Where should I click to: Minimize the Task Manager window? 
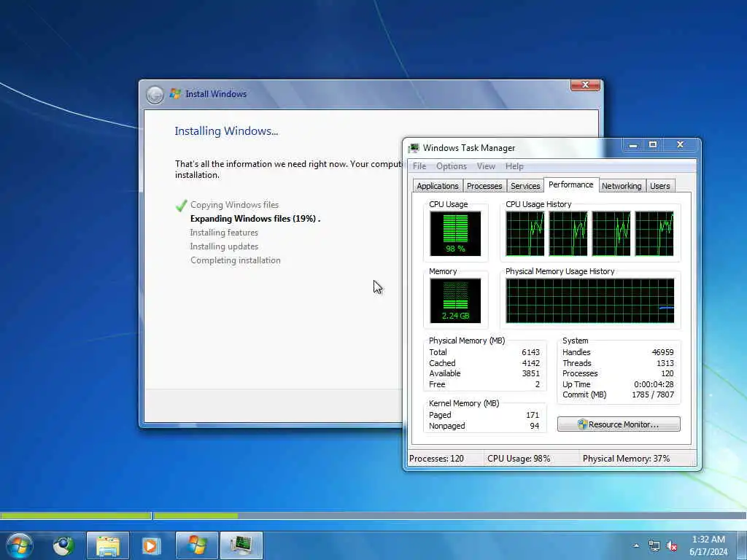pyautogui.click(x=632, y=145)
